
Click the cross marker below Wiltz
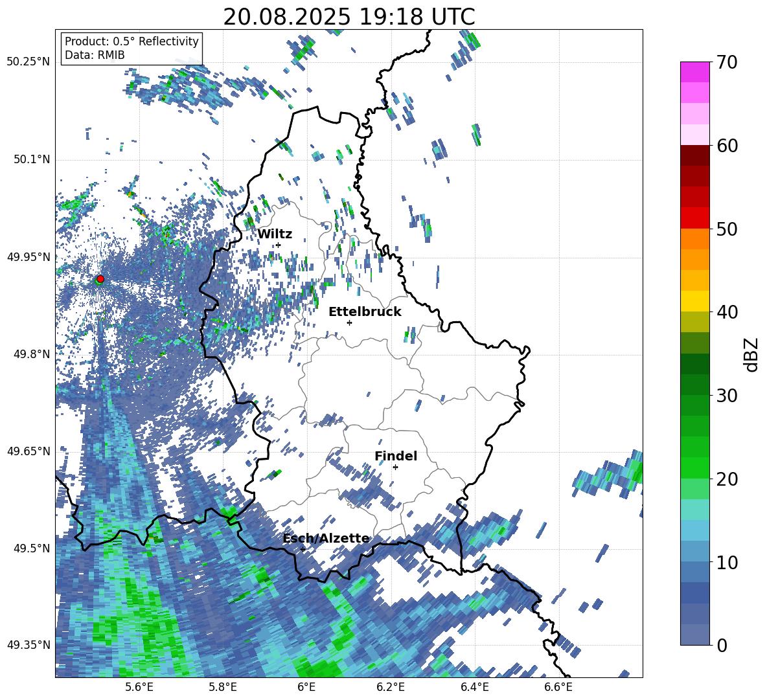(x=279, y=245)
